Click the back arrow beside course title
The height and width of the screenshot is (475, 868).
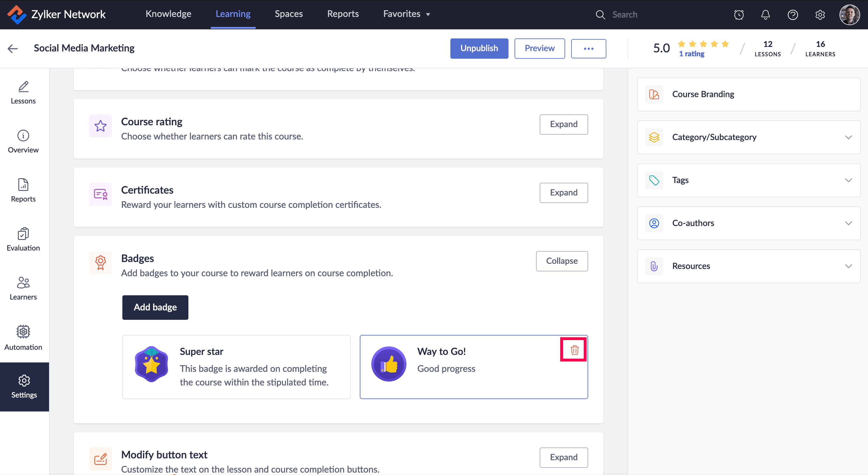pyautogui.click(x=13, y=48)
